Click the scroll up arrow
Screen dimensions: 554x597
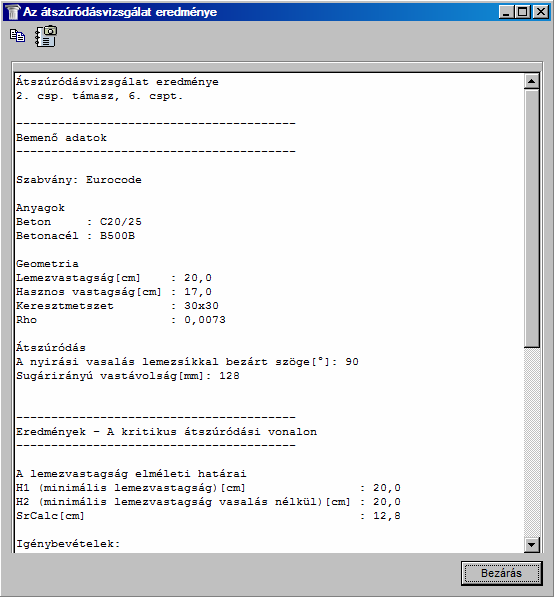click(531, 81)
